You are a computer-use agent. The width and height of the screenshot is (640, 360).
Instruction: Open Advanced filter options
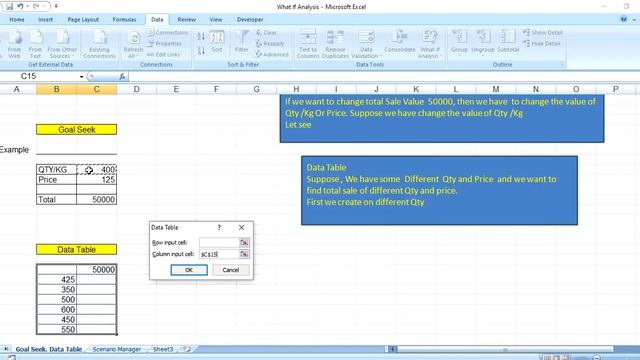tap(272, 54)
